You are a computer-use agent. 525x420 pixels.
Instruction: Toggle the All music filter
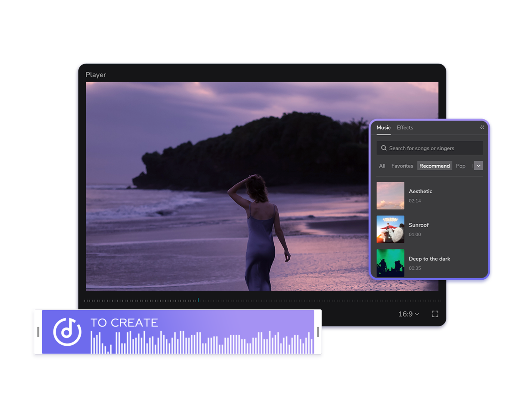382,166
